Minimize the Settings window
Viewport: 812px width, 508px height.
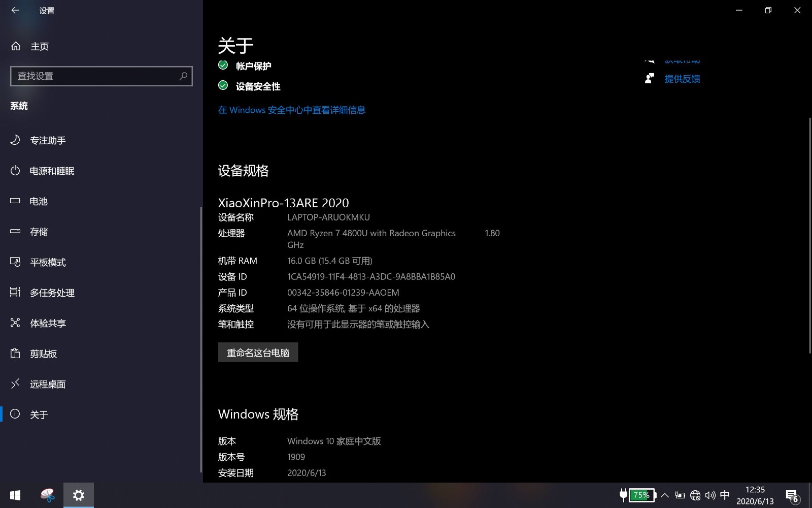coord(739,10)
